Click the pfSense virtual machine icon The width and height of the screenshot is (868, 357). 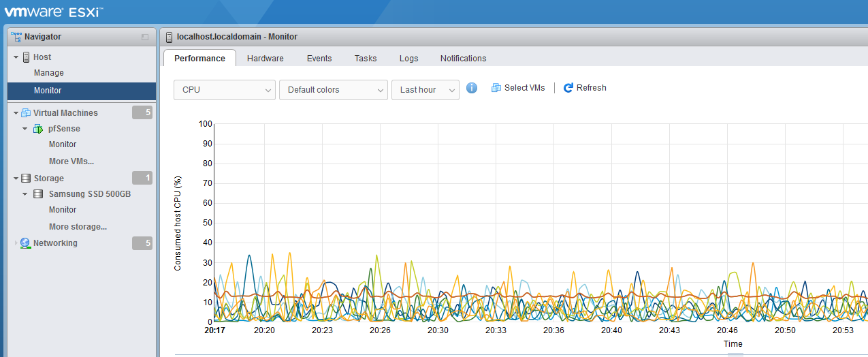[39, 129]
